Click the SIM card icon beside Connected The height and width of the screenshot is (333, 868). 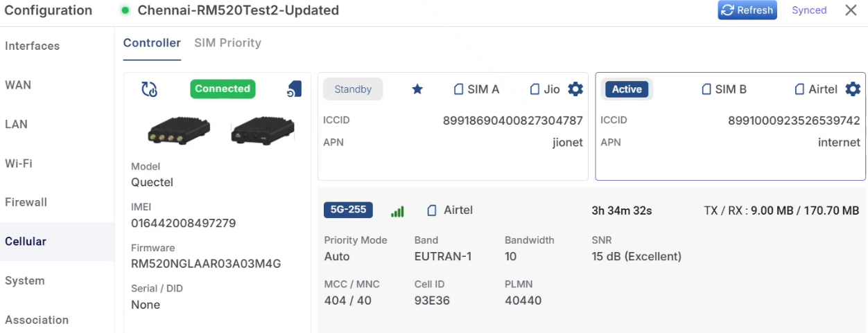pos(295,89)
